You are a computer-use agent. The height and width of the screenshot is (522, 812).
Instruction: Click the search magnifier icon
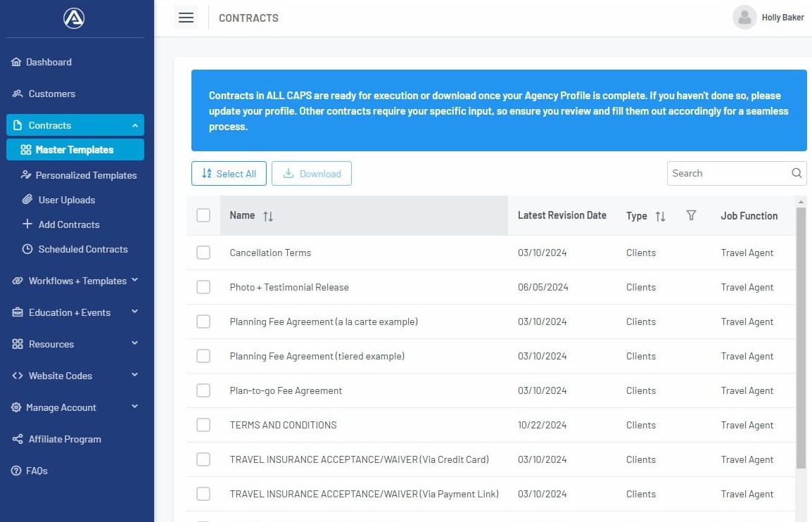pos(797,173)
